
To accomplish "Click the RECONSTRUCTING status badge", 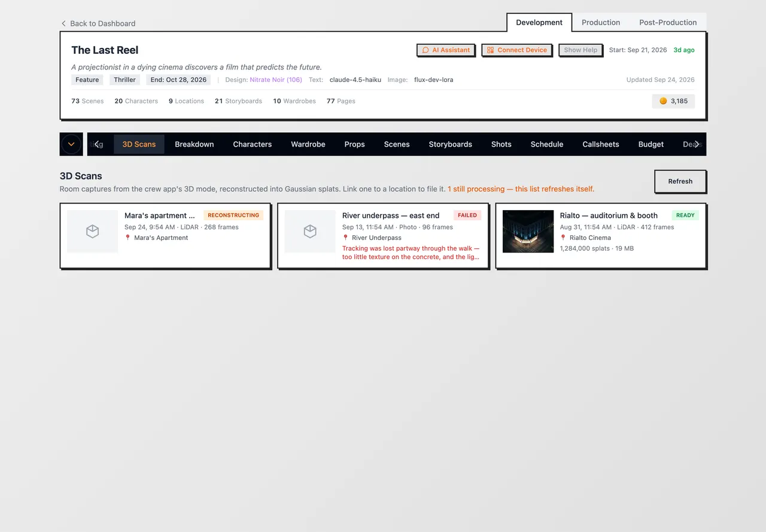I will pyautogui.click(x=233, y=215).
